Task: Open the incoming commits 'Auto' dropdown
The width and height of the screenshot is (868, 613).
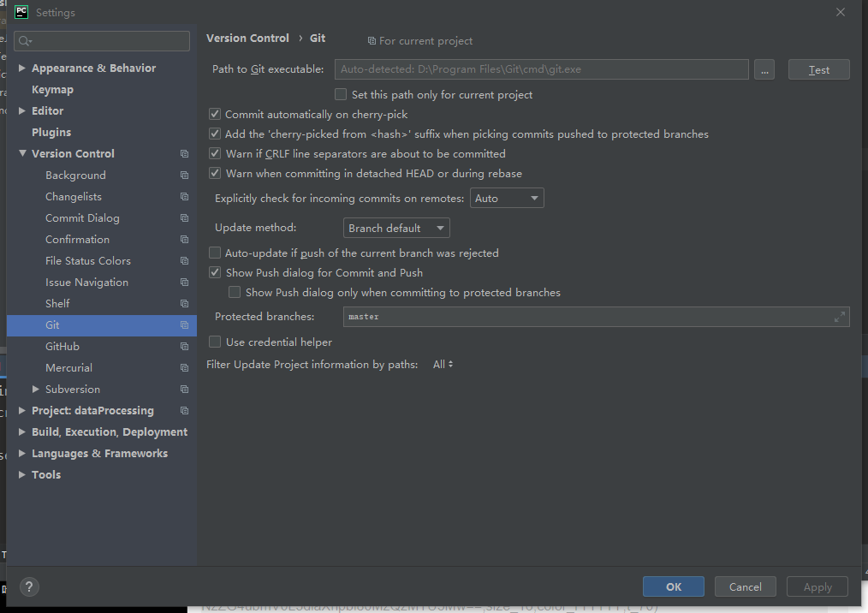Action: click(x=507, y=199)
